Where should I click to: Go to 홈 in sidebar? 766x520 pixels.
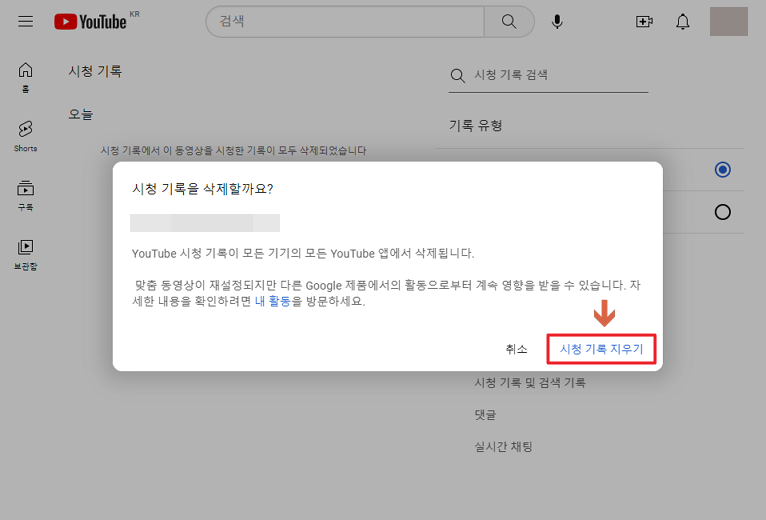coord(25,77)
